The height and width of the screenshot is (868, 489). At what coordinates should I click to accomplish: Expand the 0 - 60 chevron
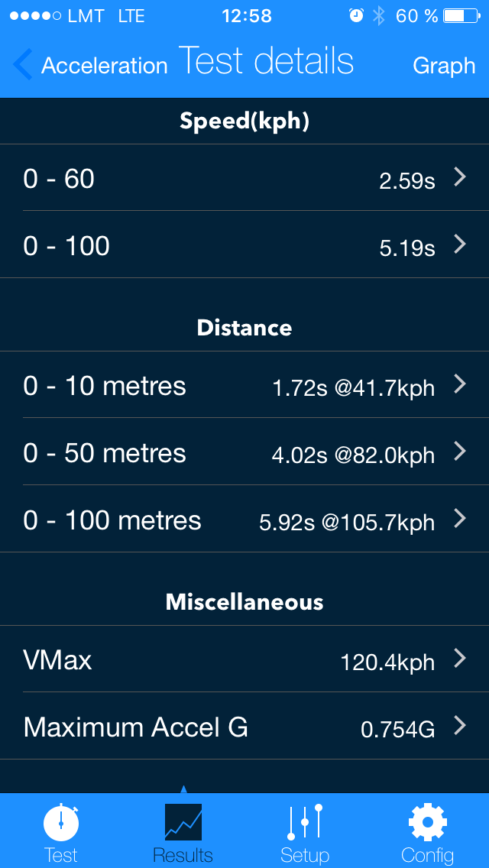click(x=460, y=177)
